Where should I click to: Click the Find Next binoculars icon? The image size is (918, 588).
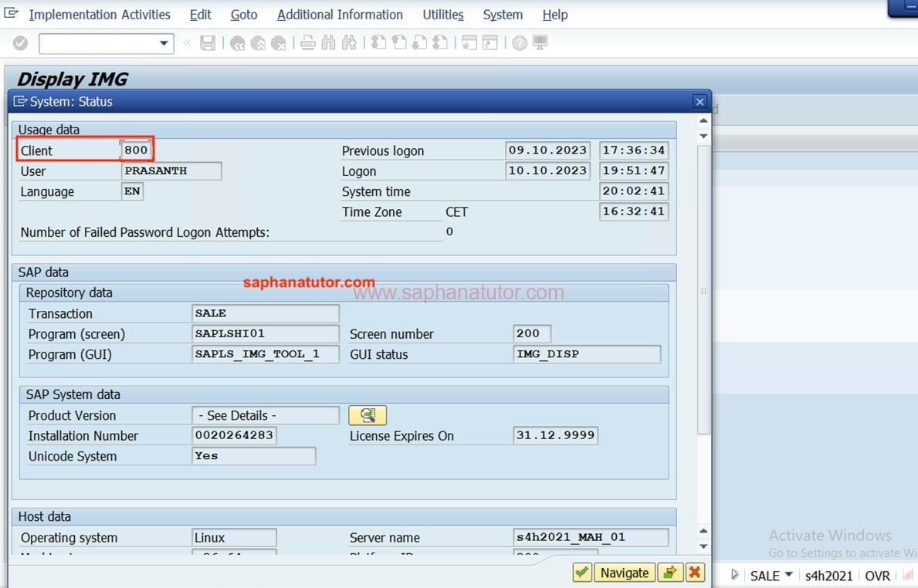(x=350, y=42)
